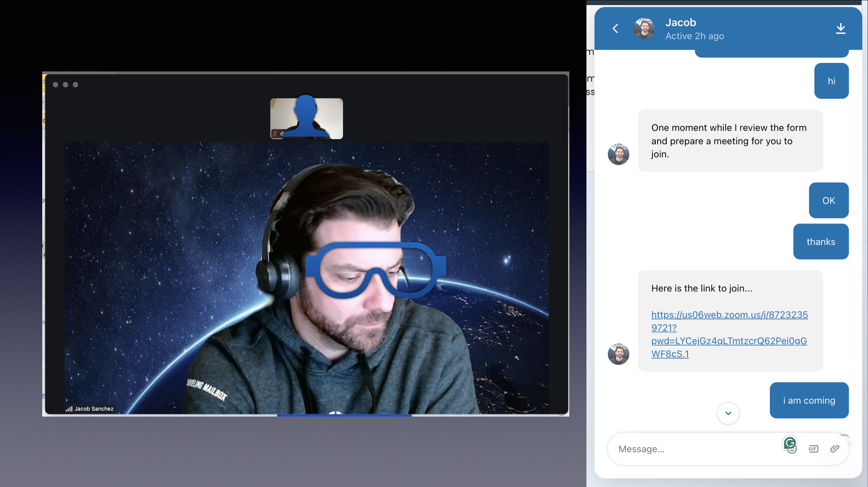Click the signal strength bars beside Jacob Sanchez
The width and height of the screenshot is (868, 487).
click(x=69, y=409)
